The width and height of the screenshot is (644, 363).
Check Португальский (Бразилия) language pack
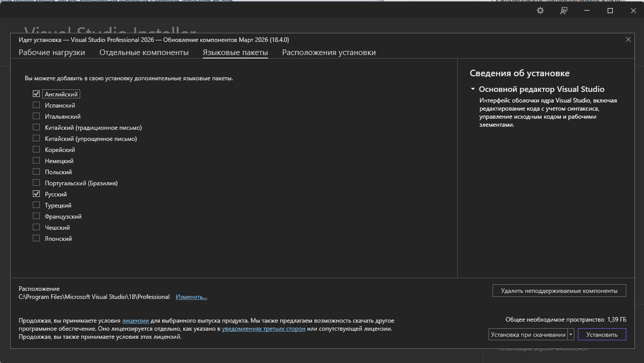36,183
